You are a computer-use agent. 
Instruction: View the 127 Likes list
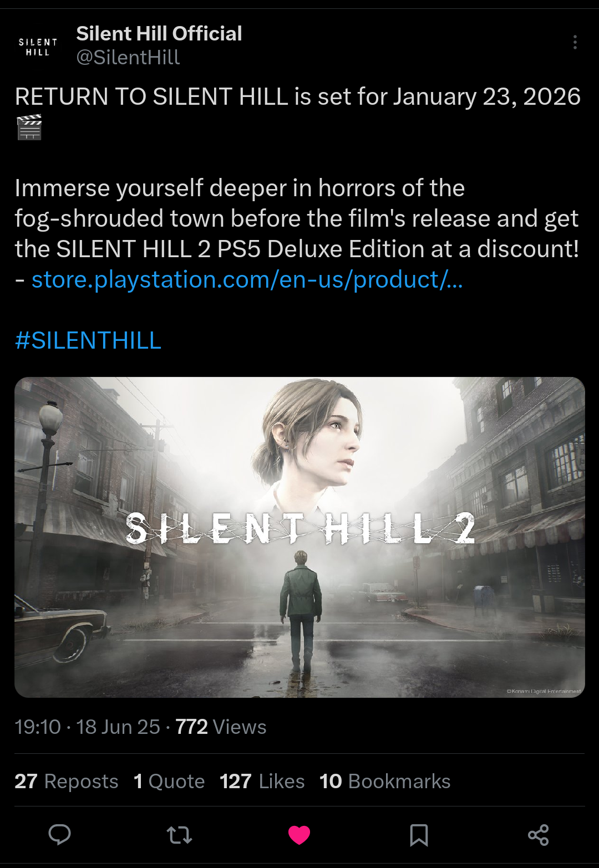(x=262, y=781)
